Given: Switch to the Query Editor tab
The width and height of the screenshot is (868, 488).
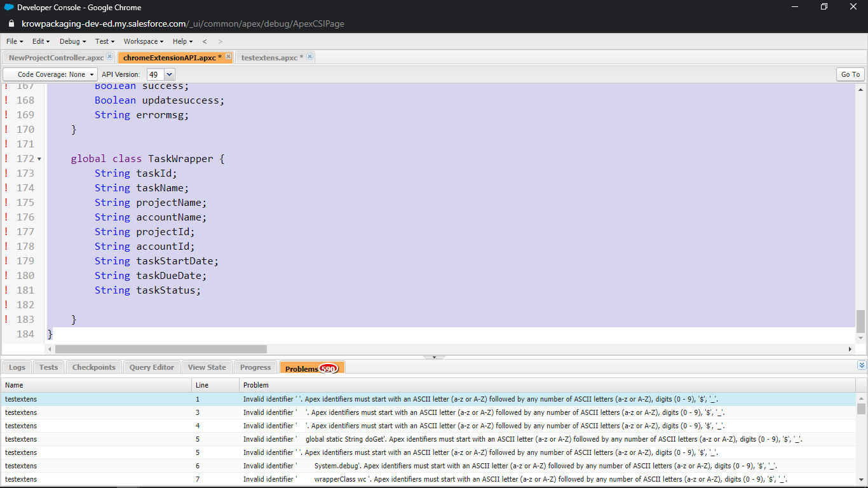Looking at the screenshot, I should (151, 367).
